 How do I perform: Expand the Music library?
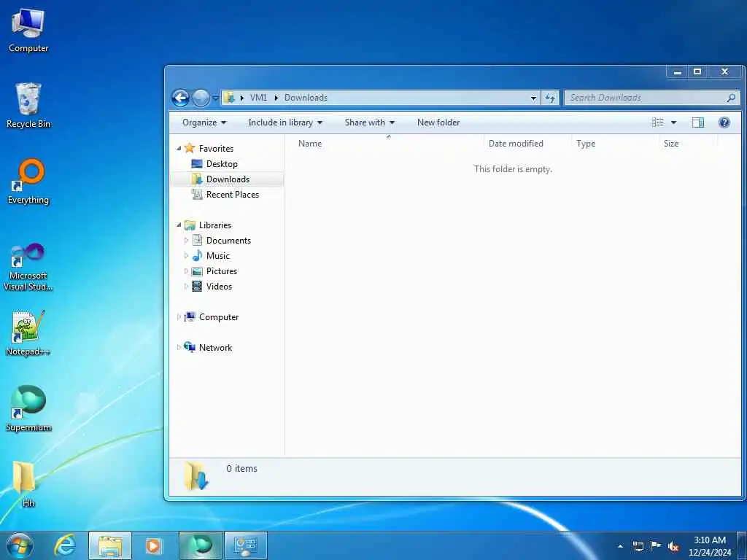tap(186, 256)
